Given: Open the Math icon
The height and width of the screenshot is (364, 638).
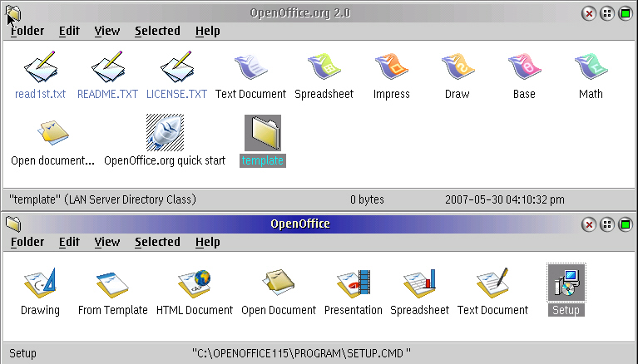Looking at the screenshot, I should (591, 68).
